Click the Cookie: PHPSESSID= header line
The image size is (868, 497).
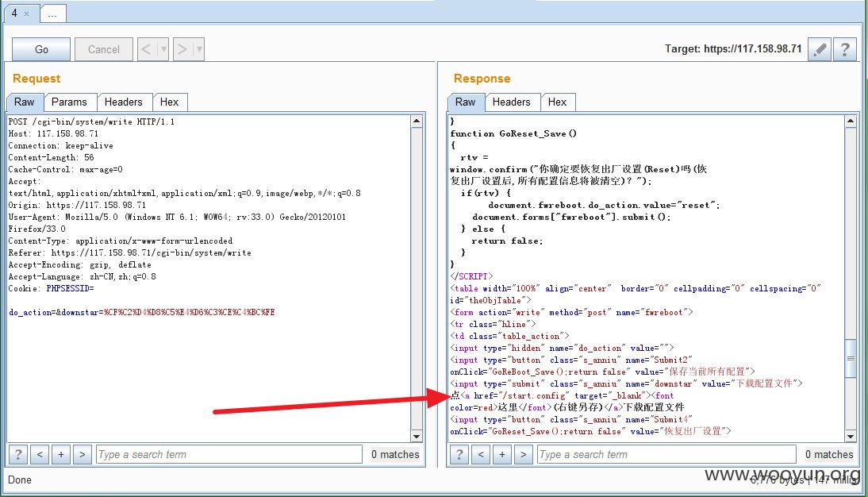click(52, 288)
